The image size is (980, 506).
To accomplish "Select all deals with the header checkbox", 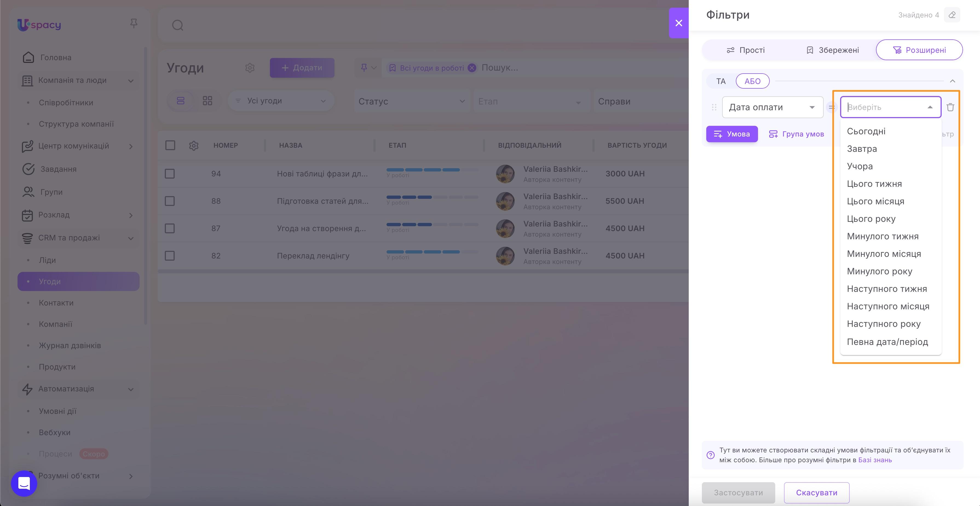I will 170,145.
